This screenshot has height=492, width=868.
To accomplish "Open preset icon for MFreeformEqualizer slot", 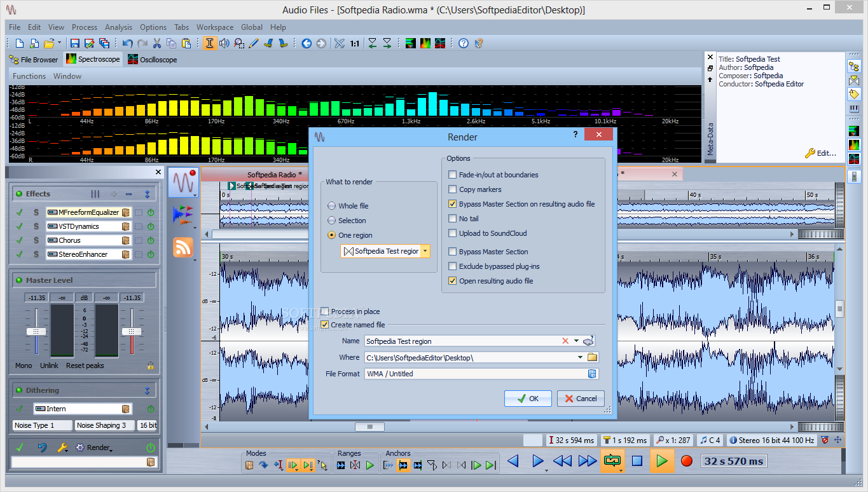I will (126, 212).
